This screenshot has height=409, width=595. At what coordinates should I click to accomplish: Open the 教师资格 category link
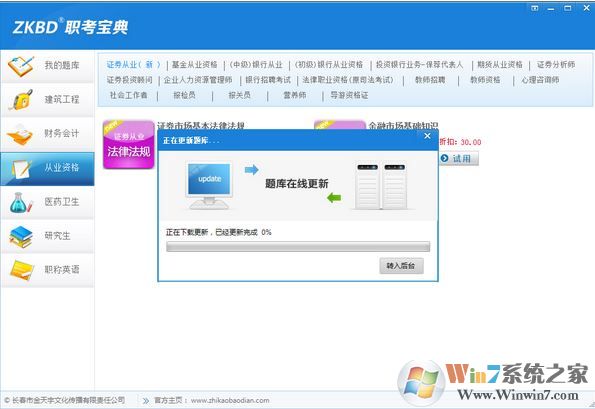(485, 80)
